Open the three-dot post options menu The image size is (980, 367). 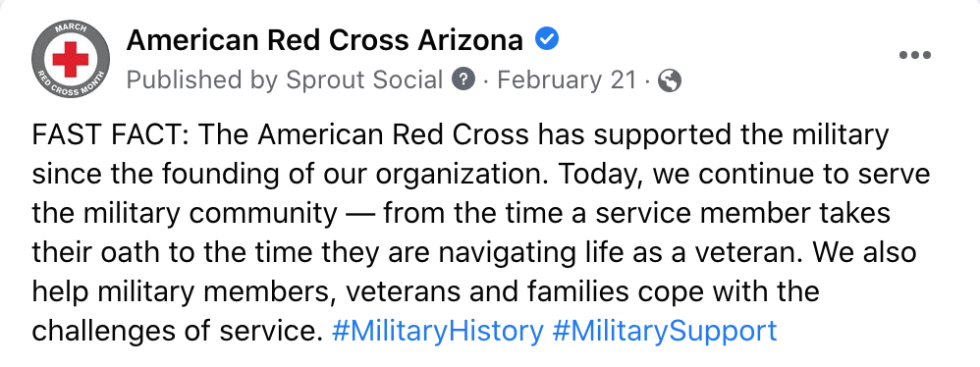[915, 56]
